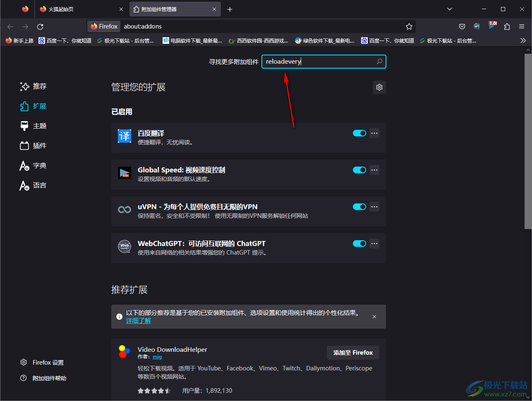Go to 推荐 in sidebar

point(34,86)
